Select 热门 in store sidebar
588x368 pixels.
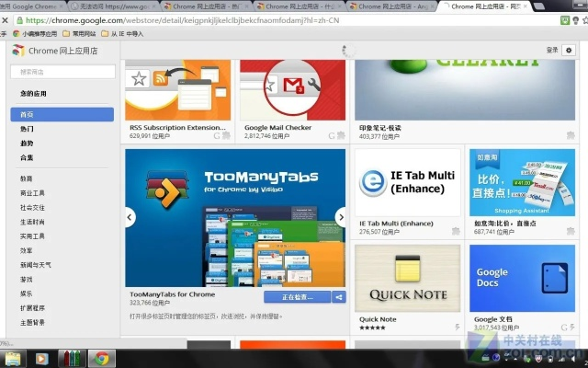[x=27, y=129]
